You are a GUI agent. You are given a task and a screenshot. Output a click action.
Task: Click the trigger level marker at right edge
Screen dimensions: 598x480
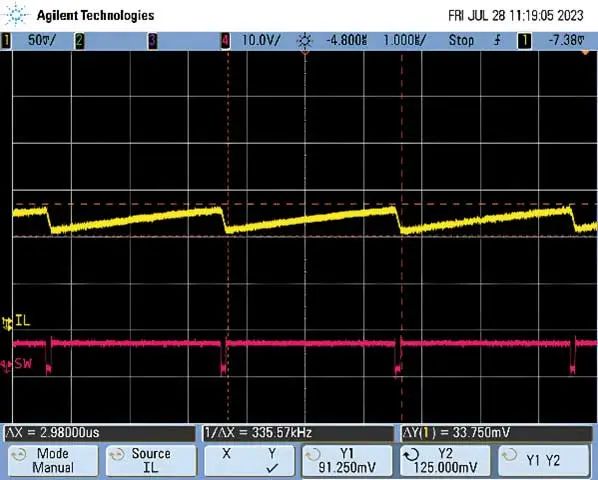585,54
